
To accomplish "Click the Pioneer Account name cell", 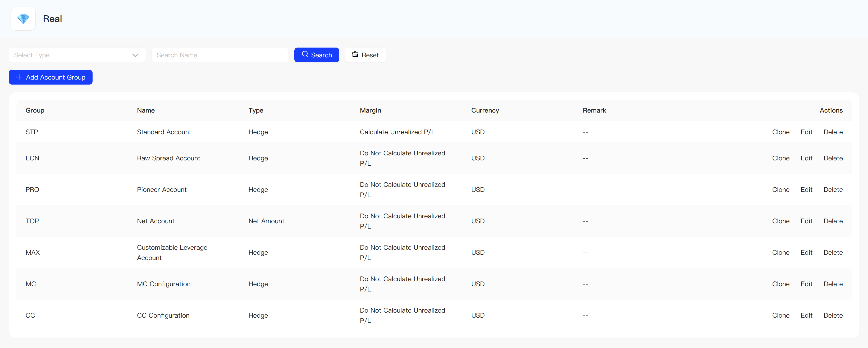I will click(x=162, y=189).
